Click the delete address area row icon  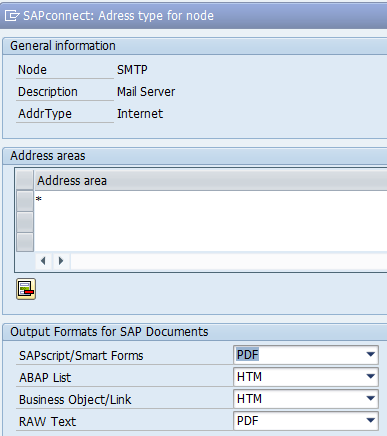pos(26,289)
